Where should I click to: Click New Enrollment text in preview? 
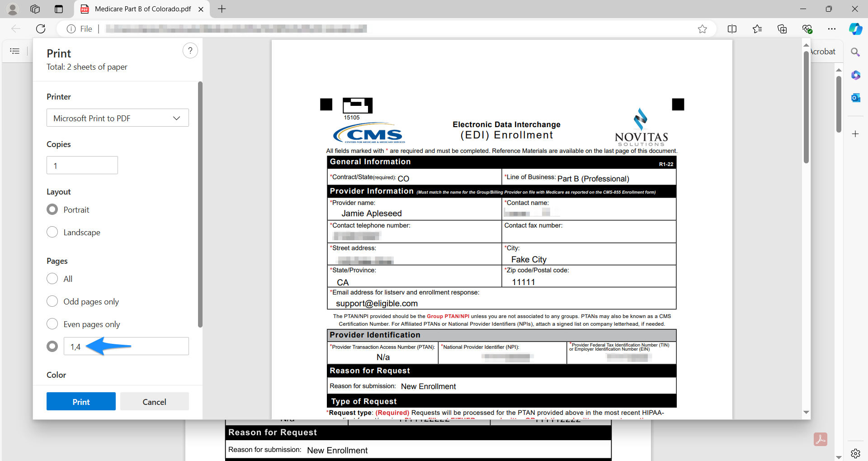(428, 387)
